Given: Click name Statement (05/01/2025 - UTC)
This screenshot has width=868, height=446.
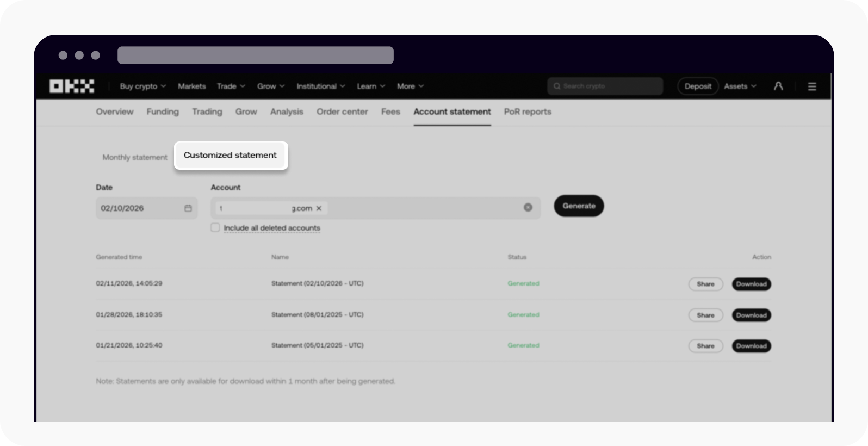Looking at the screenshot, I should [x=317, y=345].
